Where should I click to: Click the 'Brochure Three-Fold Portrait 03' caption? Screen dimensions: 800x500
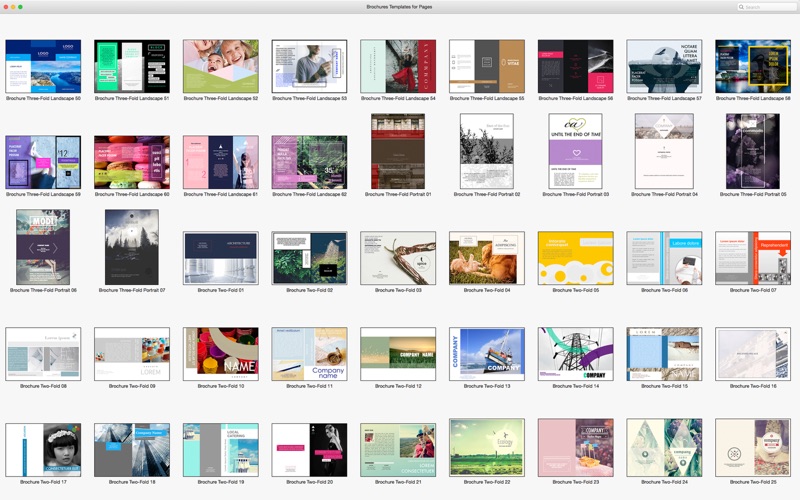[x=576, y=194]
